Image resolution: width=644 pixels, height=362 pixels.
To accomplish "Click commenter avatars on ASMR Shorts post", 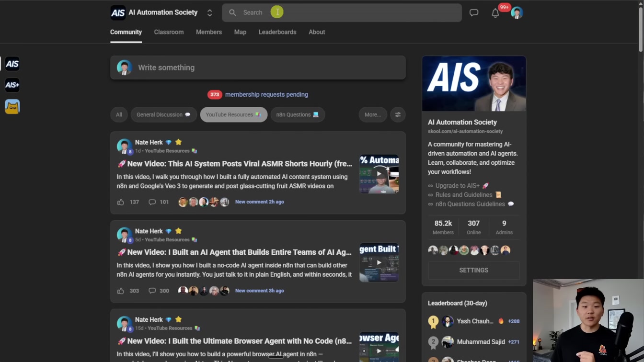I will pos(204,202).
